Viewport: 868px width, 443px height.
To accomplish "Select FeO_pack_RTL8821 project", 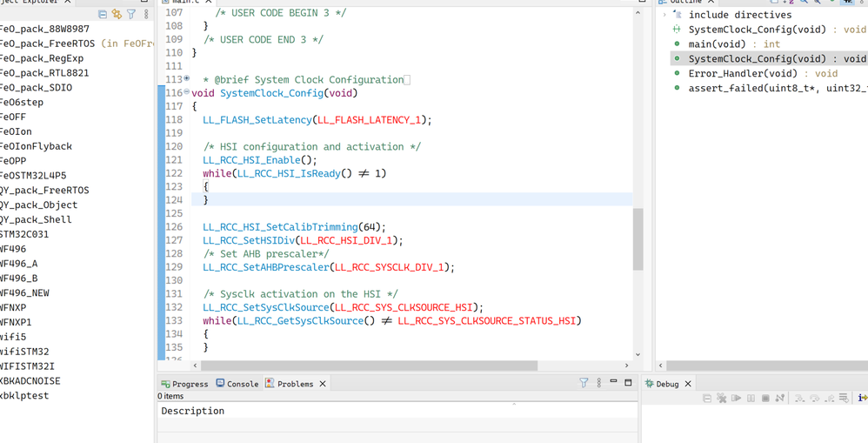I will click(x=44, y=72).
